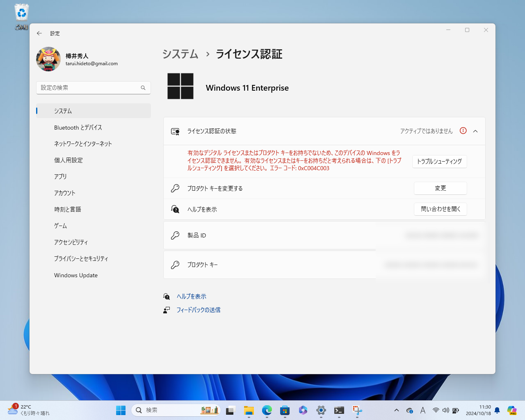Select Windows Update in the sidebar
Image resolution: width=525 pixels, height=420 pixels.
point(75,275)
